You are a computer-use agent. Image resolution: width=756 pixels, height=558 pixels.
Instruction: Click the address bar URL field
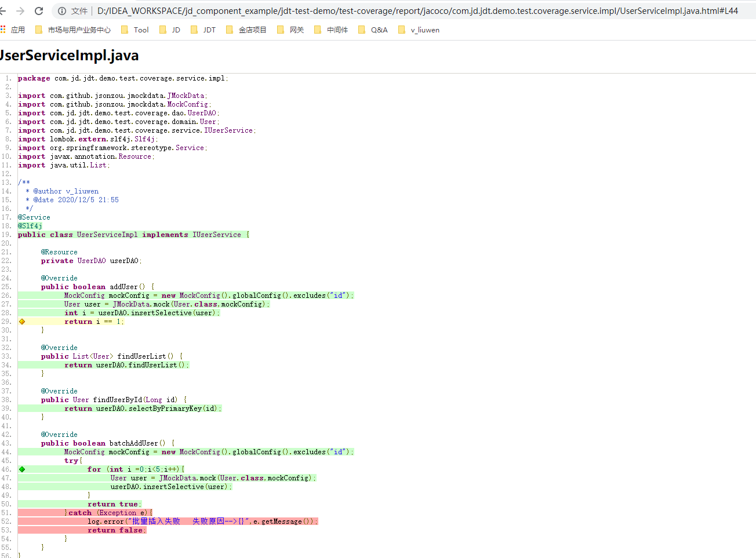coord(417,11)
